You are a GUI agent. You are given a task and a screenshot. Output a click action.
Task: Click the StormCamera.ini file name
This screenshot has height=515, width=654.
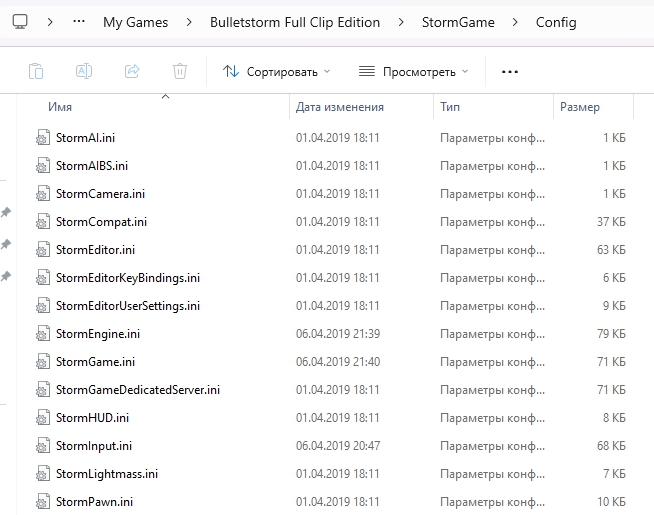(101, 193)
